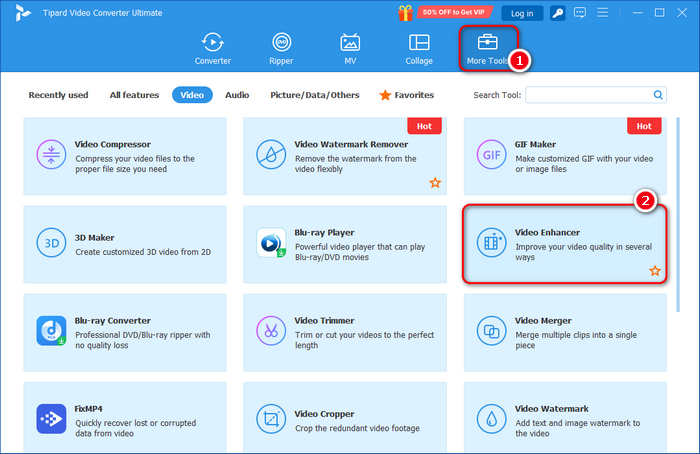Click the 50% OFF to Get VIP banner

pyautogui.click(x=454, y=12)
